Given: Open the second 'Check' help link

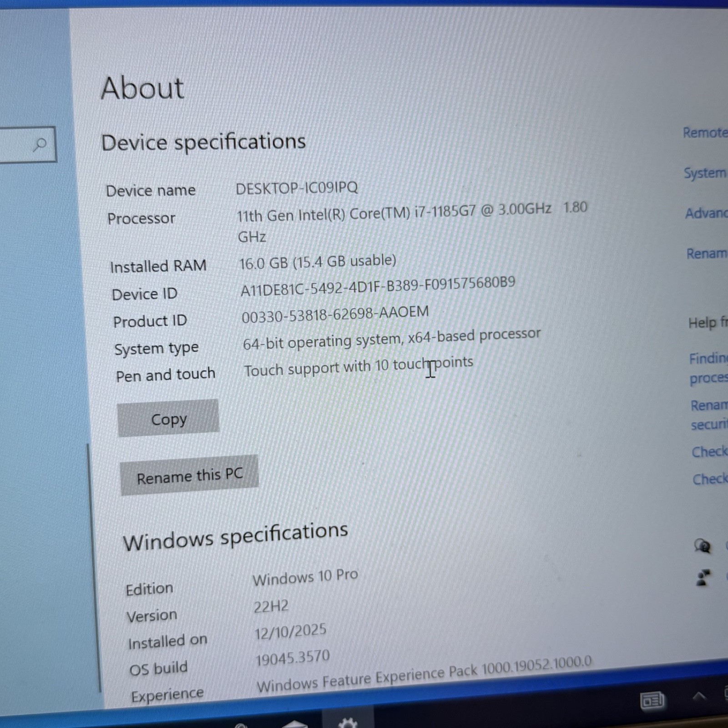Looking at the screenshot, I should (710, 479).
